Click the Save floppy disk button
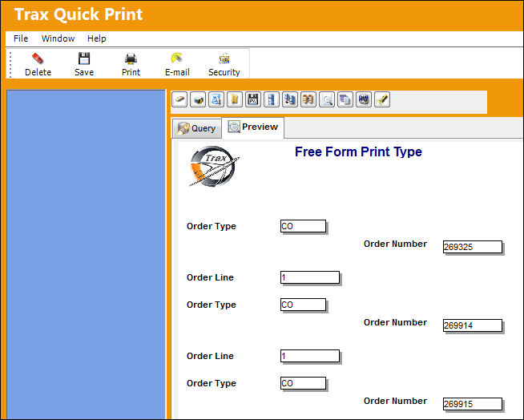 coord(84,64)
